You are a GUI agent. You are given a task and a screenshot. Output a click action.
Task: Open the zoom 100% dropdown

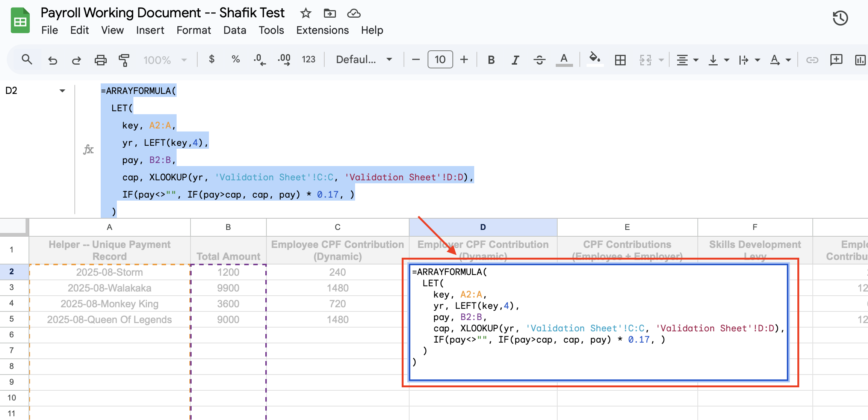(165, 60)
